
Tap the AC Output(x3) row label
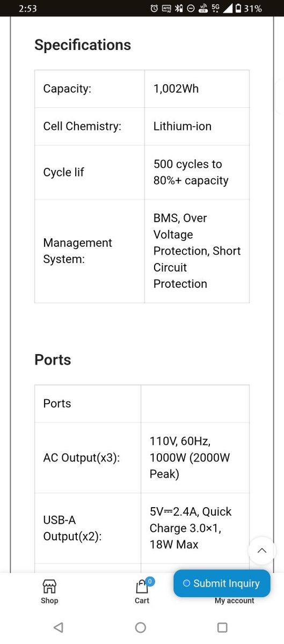82,458
